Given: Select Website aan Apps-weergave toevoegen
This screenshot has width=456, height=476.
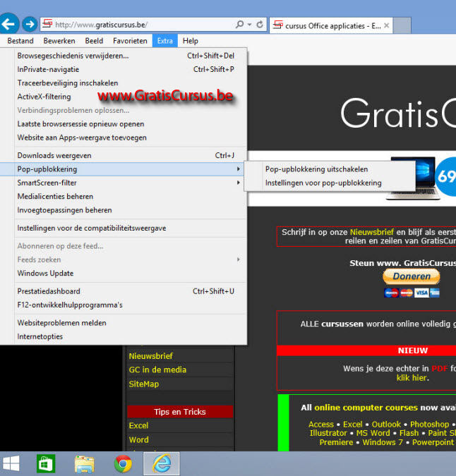Looking at the screenshot, I should (x=124, y=138).
